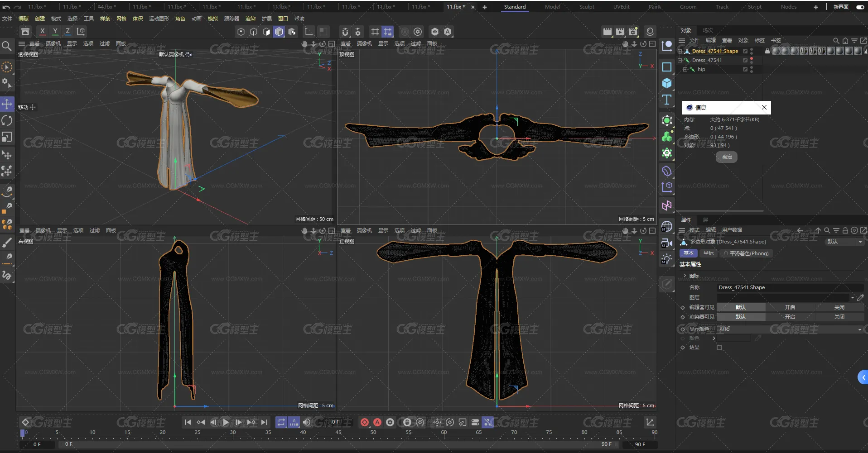Switch to the 场次 (Takes) tab
Viewport: 868px width, 453px height.
(x=708, y=30)
